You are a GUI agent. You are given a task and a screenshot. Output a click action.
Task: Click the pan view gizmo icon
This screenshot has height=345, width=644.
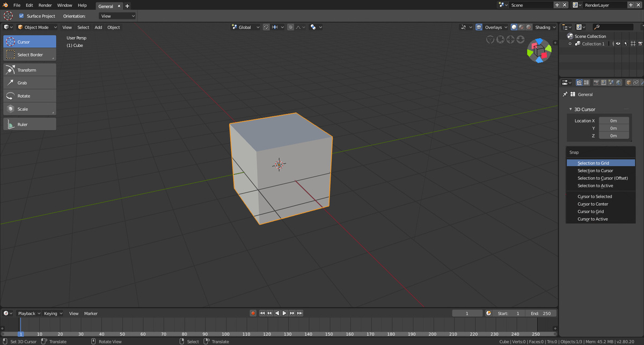click(x=510, y=39)
